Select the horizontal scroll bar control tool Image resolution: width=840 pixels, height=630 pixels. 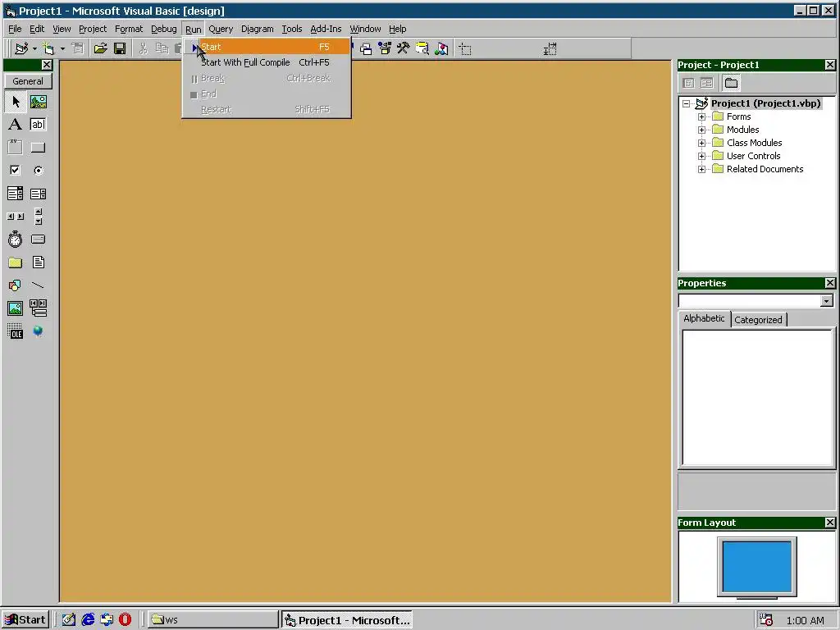tap(15, 217)
